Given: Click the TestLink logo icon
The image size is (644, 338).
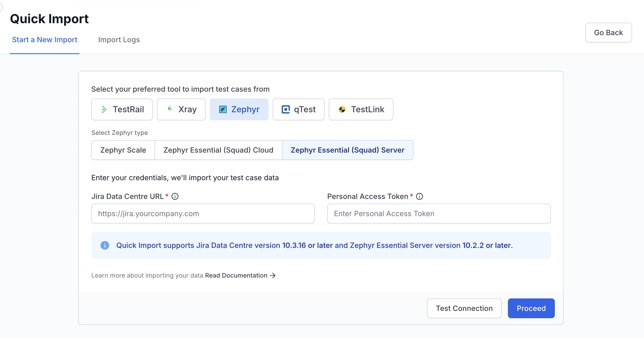Looking at the screenshot, I should pos(342,109).
